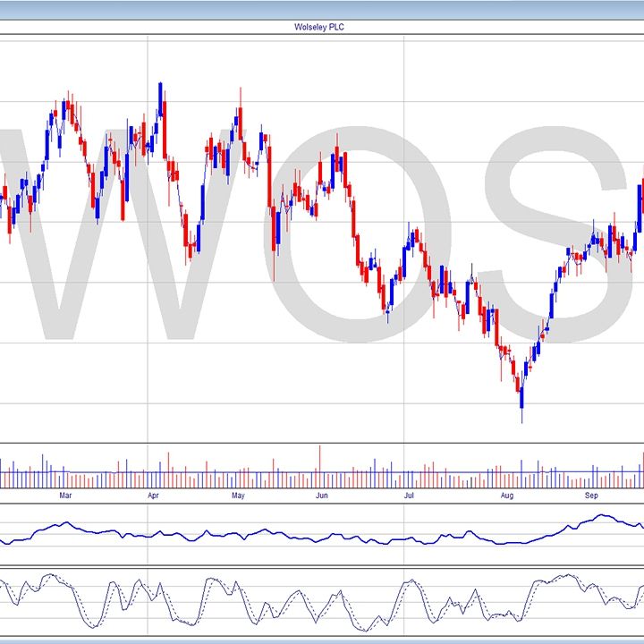Select the Apr label on date axis
This screenshot has height=644, width=644.
[153, 495]
